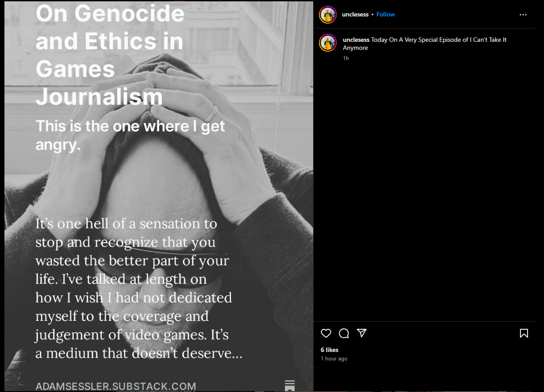Click the article excerpt paragraph on the image
544x392 pixels.
coord(139,288)
